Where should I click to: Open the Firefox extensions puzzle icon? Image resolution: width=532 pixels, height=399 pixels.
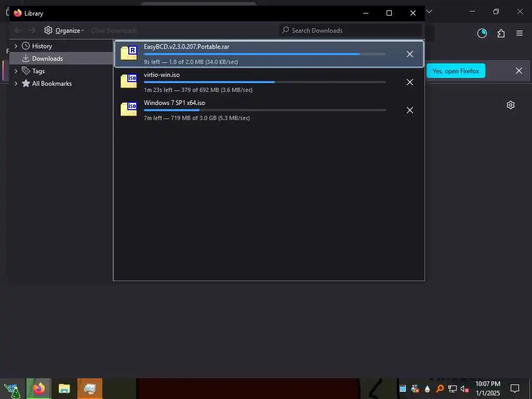[x=501, y=33]
